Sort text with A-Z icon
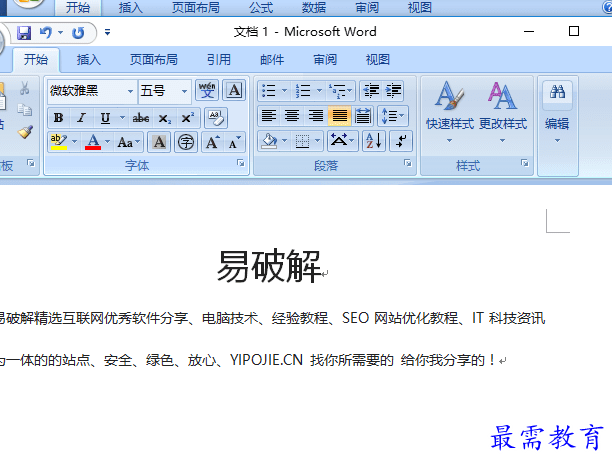 pyautogui.click(x=374, y=141)
